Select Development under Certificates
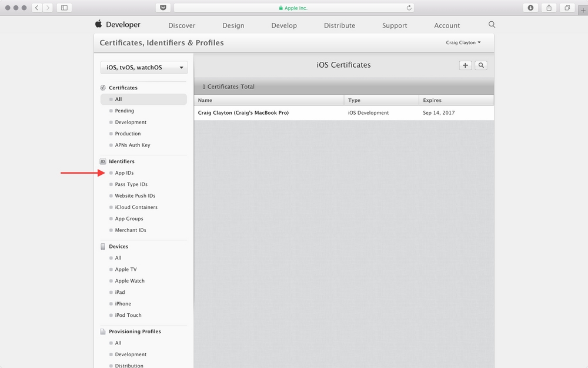This screenshot has width=588, height=368. click(131, 122)
